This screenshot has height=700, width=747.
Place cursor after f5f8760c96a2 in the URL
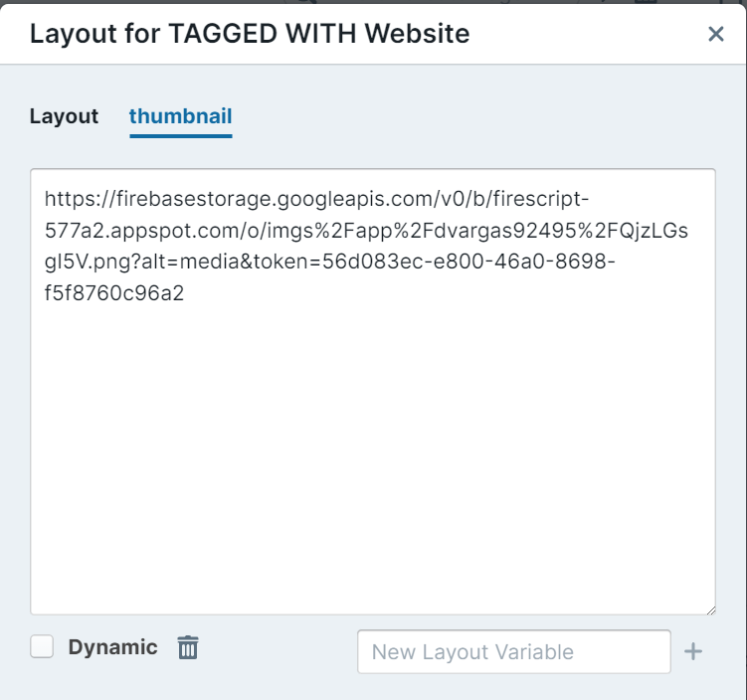185,293
